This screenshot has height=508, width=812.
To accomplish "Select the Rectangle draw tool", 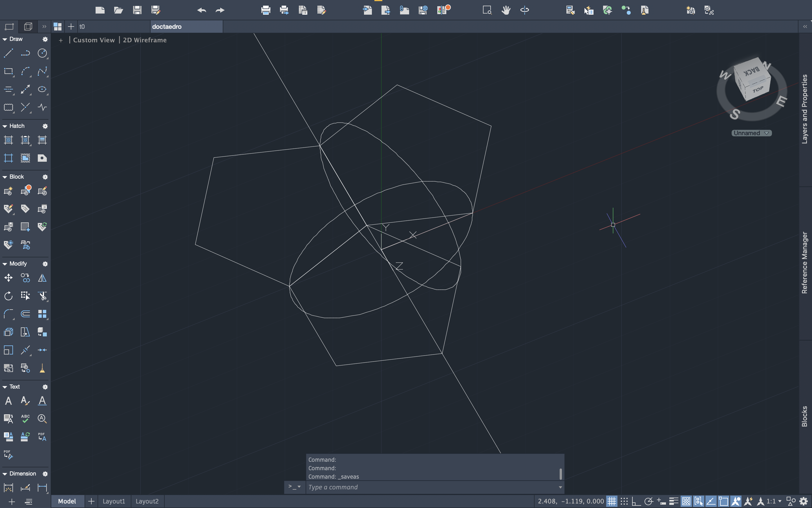I will pos(8,71).
